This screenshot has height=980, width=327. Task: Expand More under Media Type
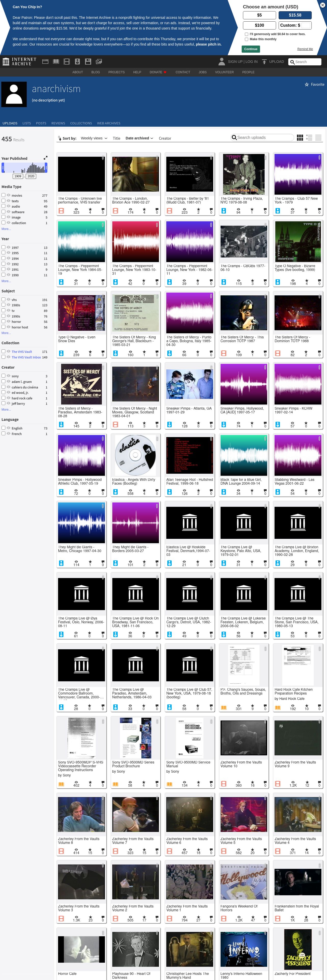(6, 229)
